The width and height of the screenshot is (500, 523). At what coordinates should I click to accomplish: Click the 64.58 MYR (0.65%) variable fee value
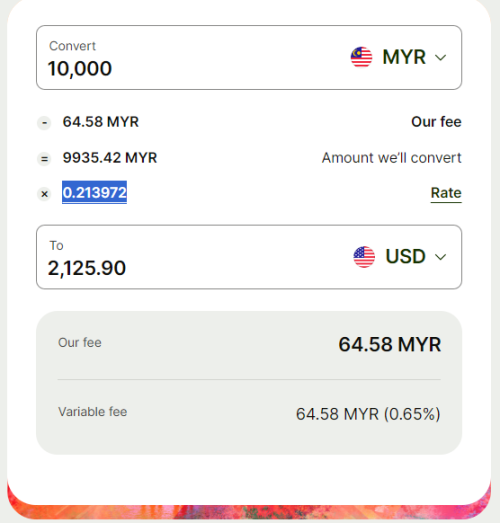pos(368,414)
